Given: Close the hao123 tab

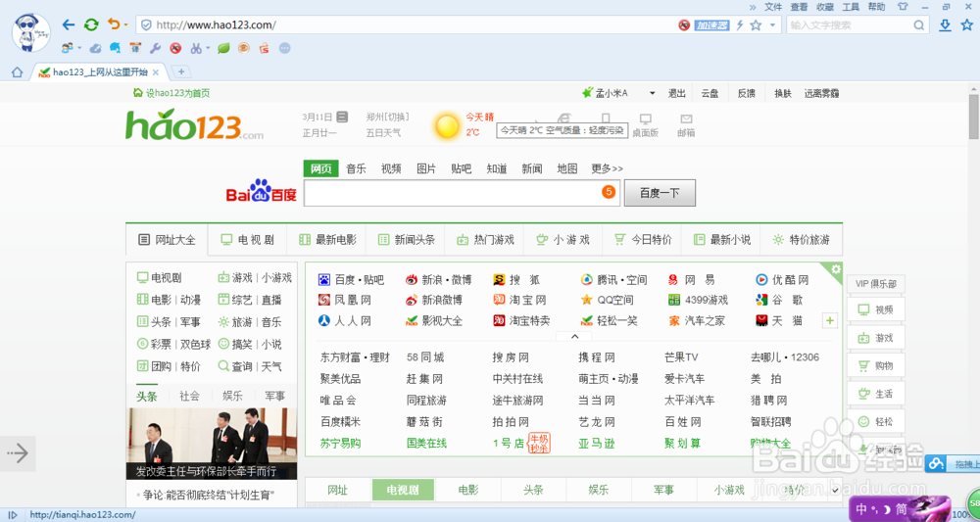Looking at the screenshot, I should pyautogui.click(x=156, y=72).
